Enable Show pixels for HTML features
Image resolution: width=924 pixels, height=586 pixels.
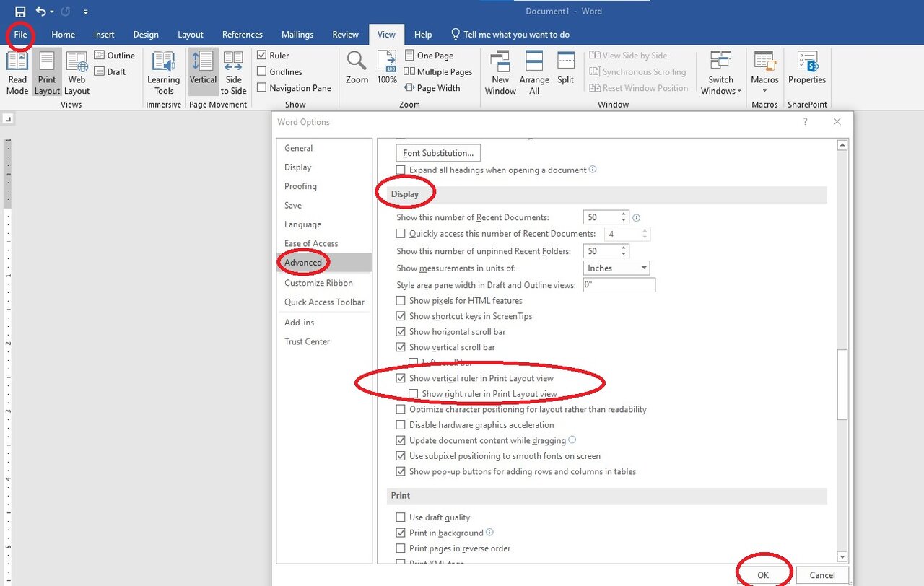coord(401,301)
